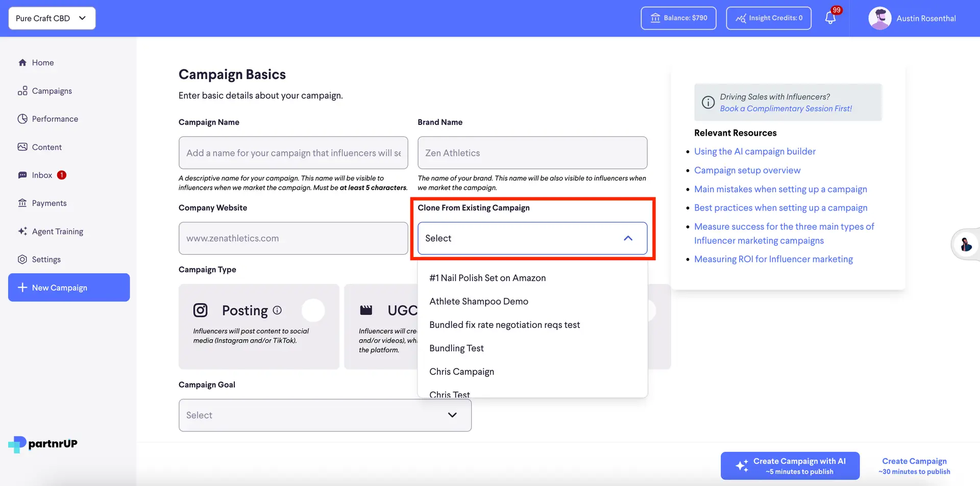Select the Content image icon in the sidebar
Screen dimensions: 980x486
point(22,147)
